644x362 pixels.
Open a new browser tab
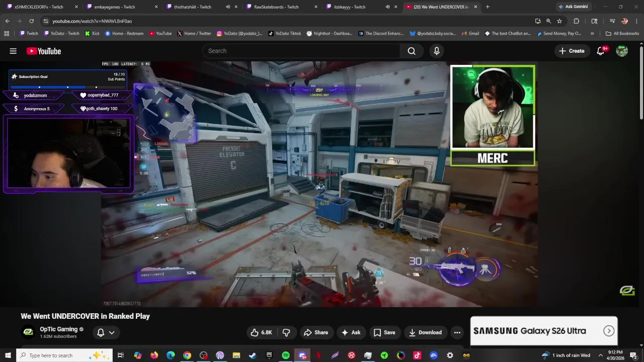[488, 7]
